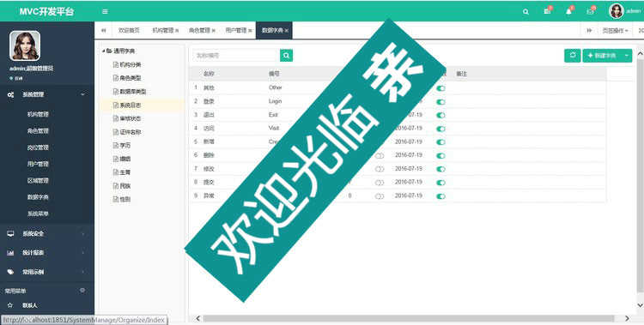Click the green search button beside the filter box

[286, 56]
